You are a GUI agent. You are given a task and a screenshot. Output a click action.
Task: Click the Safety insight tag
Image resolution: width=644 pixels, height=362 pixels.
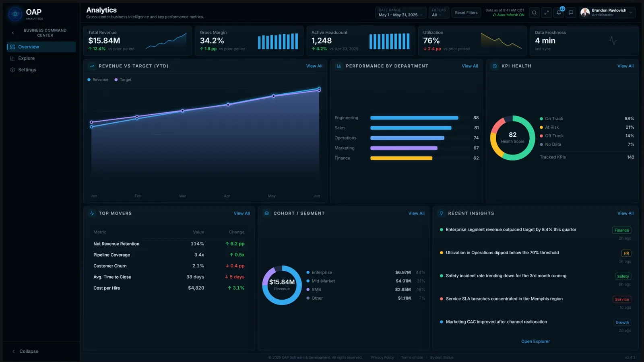[623, 276]
